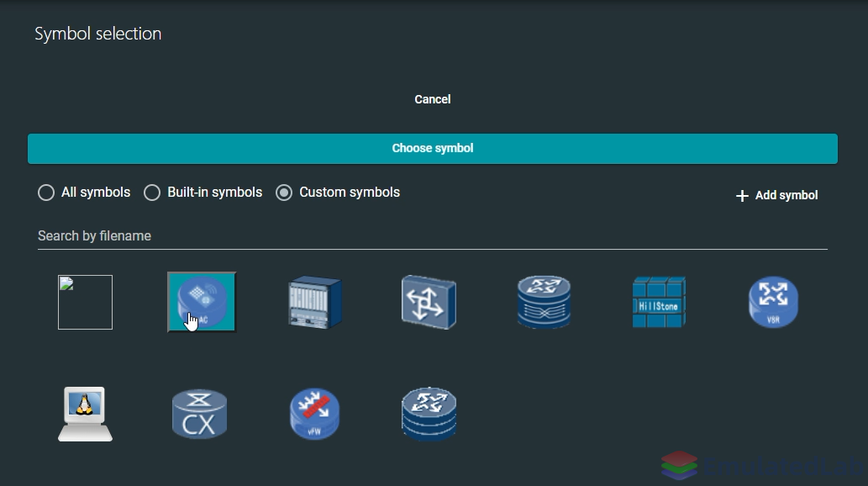Click Add symbol to upload new icon

776,195
